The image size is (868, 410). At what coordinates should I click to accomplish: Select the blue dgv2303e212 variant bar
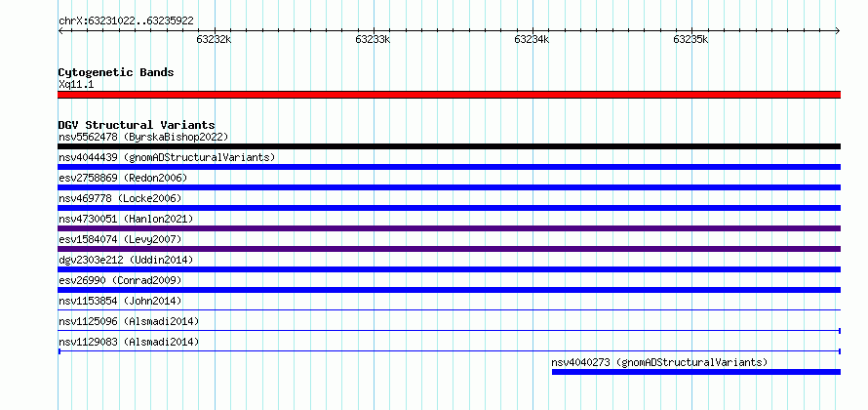(x=449, y=269)
